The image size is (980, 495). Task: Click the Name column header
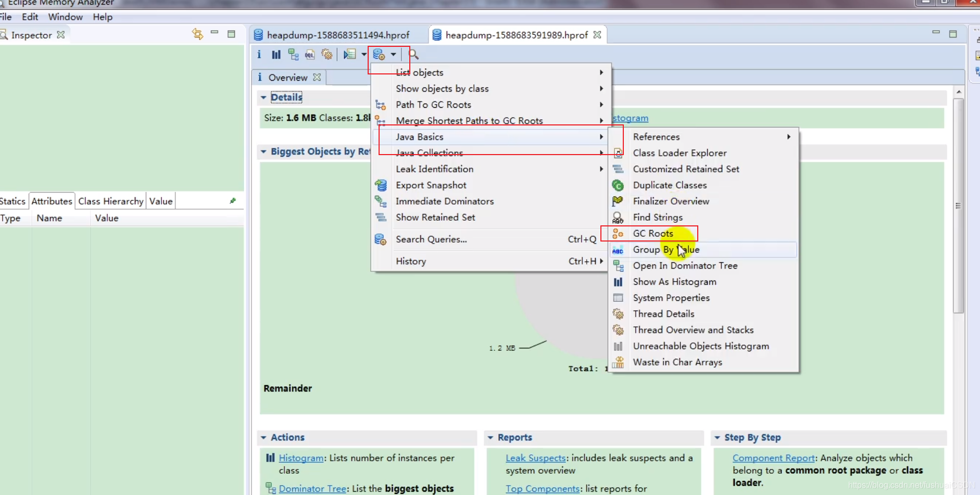pyautogui.click(x=49, y=218)
